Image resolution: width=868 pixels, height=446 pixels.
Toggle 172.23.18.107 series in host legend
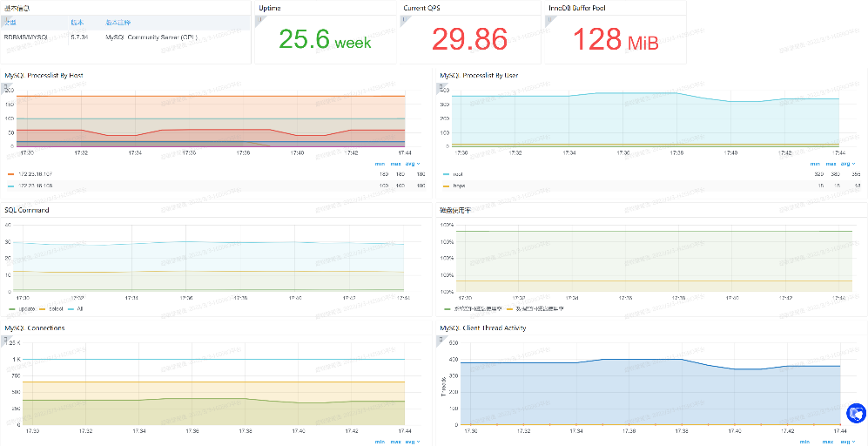click(36, 174)
